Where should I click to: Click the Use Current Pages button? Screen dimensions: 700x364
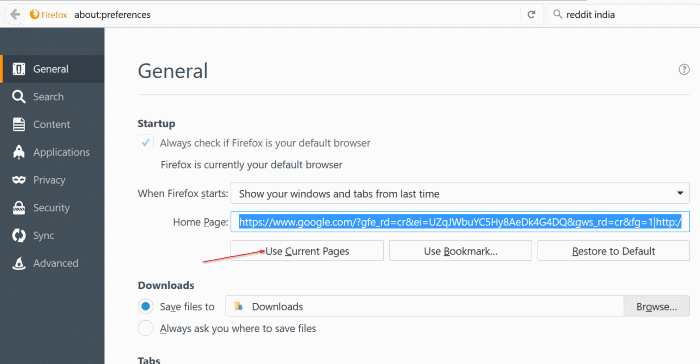click(x=307, y=251)
